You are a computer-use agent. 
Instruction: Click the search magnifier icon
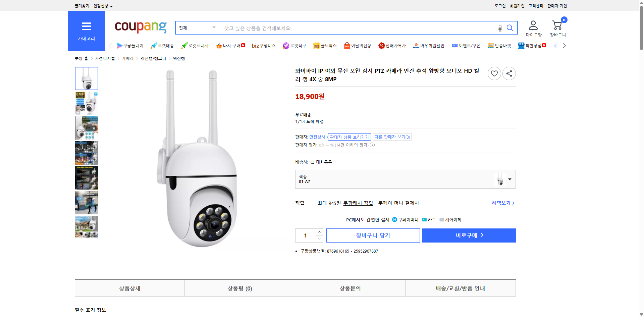pos(509,28)
